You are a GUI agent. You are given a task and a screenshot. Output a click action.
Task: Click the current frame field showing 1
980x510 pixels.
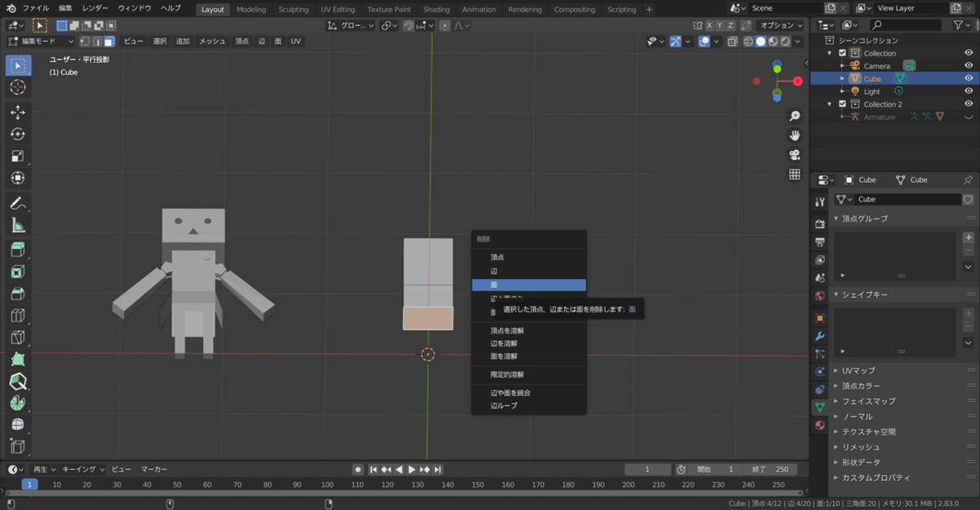[647, 469]
